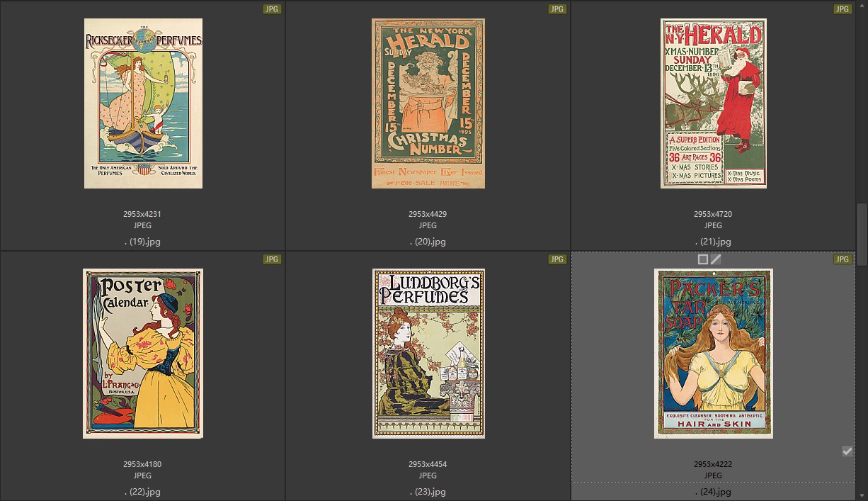The width and height of the screenshot is (868, 501).
Task: Select the N.Y. Herald Santa poster thumbnail
Action: point(713,103)
